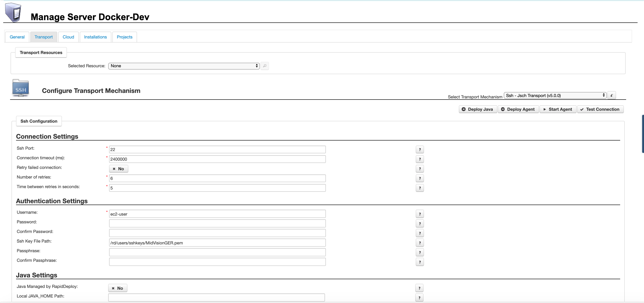Click the help icon for Username

click(420, 214)
